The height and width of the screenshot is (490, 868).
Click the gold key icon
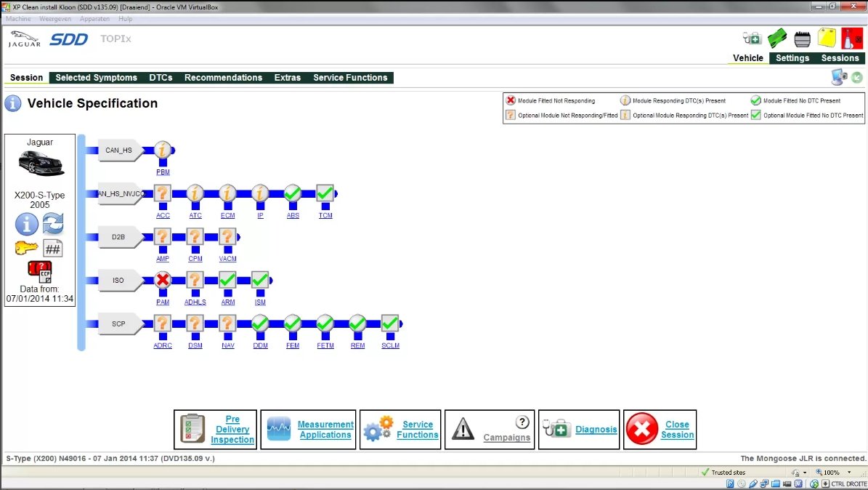pos(26,248)
